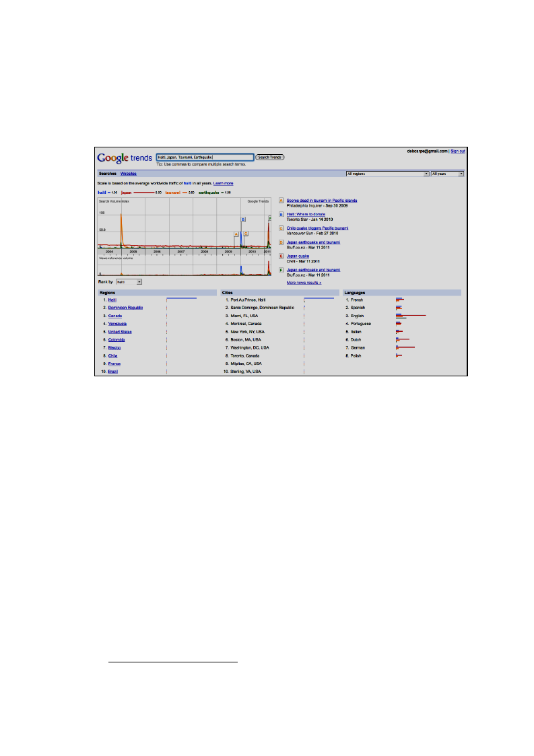The width and height of the screenshot is (534, 756).
Task: Click the red japan legend label
Action: [127, 193]
